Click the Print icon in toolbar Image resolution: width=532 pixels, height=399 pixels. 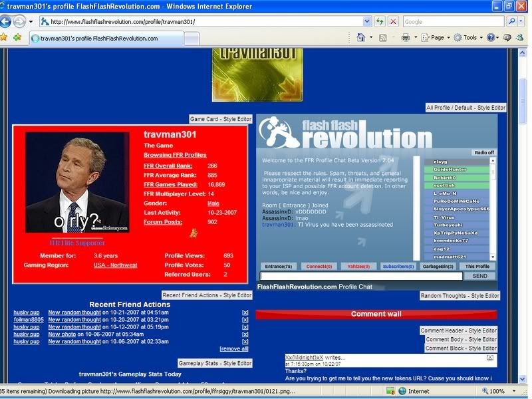pyautogui.click(x=405, y=38)
